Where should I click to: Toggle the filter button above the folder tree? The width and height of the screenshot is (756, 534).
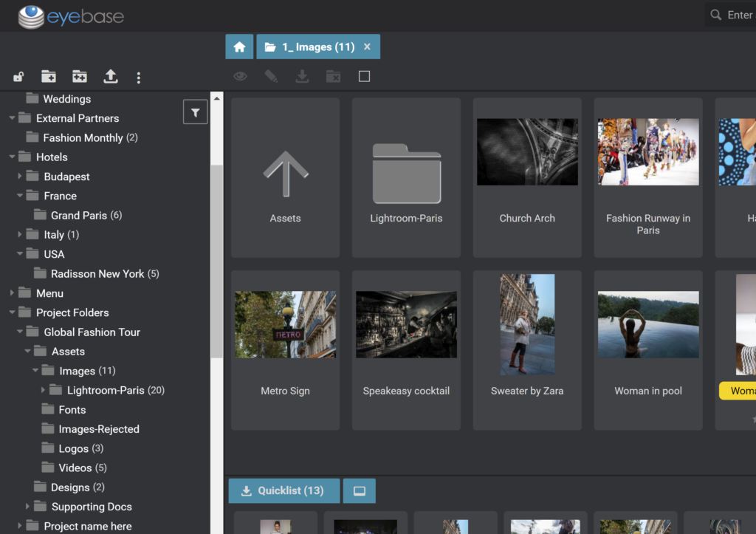[x=195, y=112]
